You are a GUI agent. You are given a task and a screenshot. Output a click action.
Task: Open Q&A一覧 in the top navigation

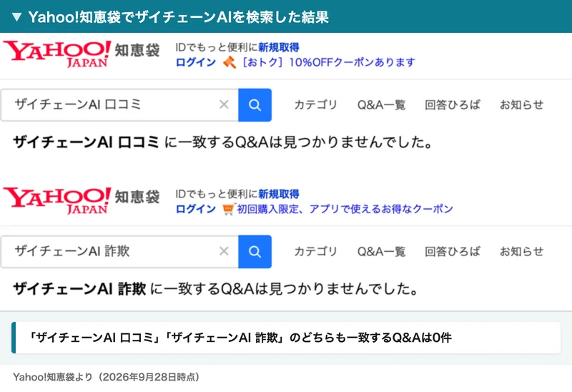coord(381,104)
